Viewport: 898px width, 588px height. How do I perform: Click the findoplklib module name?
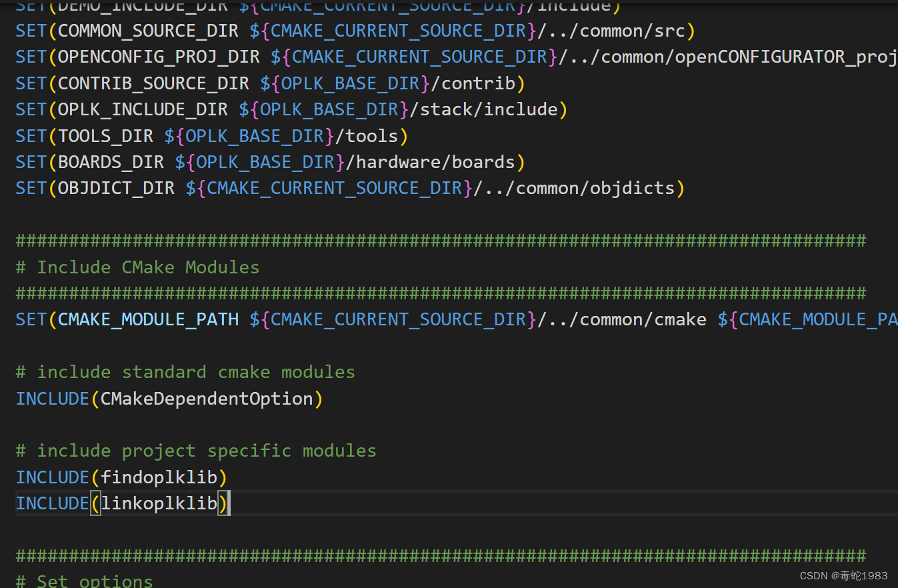[159, 477]
